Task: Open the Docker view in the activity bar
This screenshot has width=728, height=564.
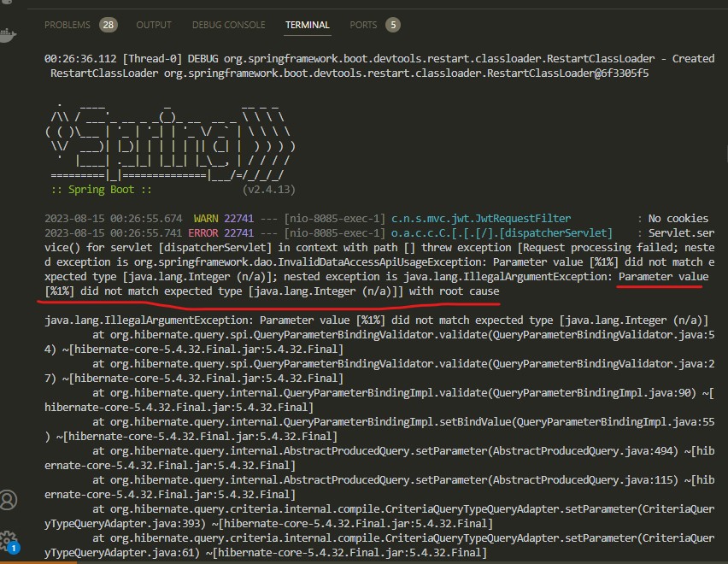Action: click(9, 35)
